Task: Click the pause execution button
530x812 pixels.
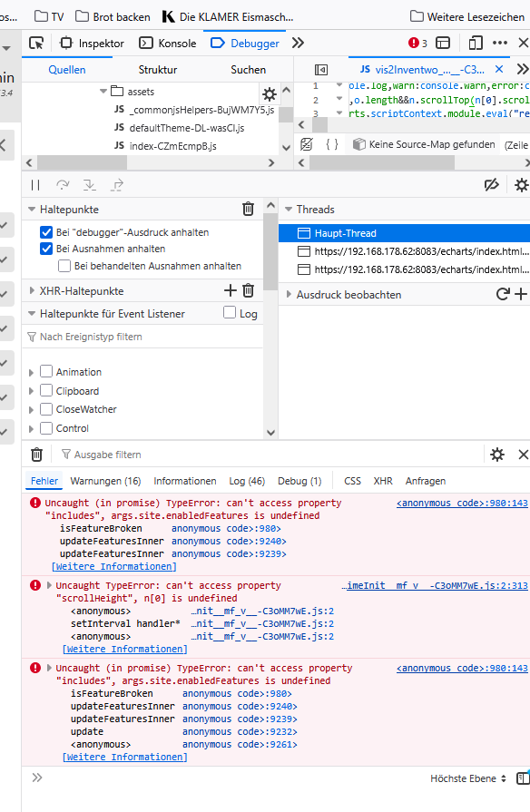Action: click(35, 185)
